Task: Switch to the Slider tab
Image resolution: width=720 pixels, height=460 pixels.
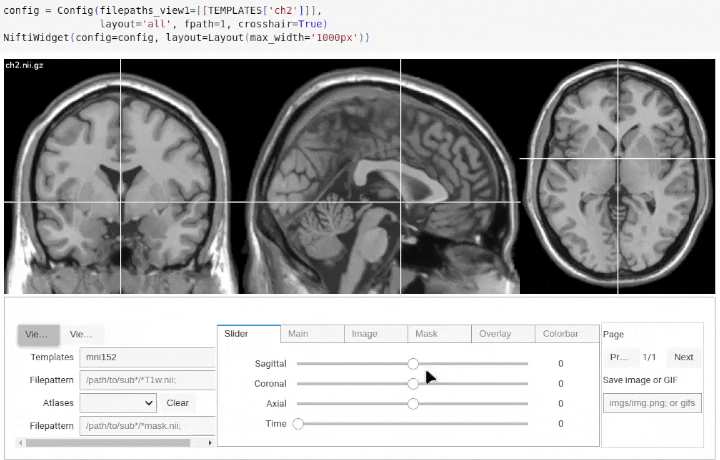Action: pyautogui.click(x=248, y=334)
